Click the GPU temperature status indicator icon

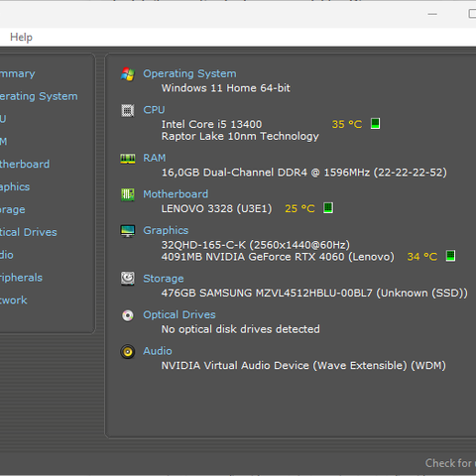coord(450,256)
